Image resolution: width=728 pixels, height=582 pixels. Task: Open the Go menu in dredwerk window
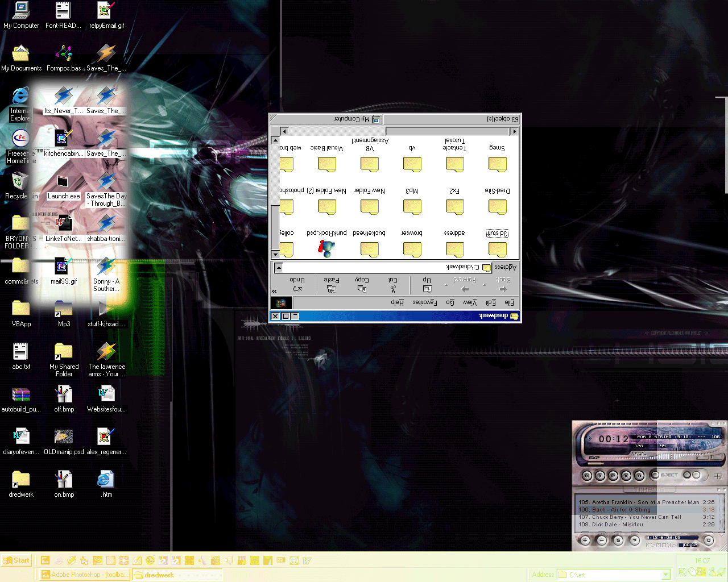[450, 302]
